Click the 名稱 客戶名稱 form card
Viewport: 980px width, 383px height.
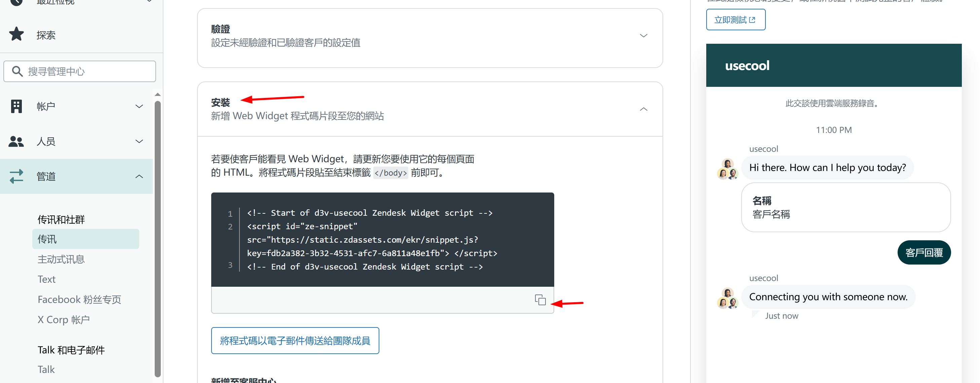tap(846, 207)
